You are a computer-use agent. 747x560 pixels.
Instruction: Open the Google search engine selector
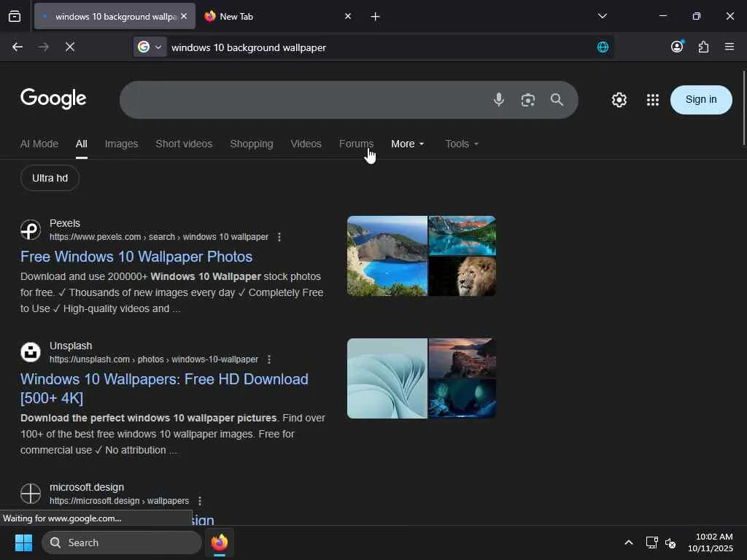(150, 47)
